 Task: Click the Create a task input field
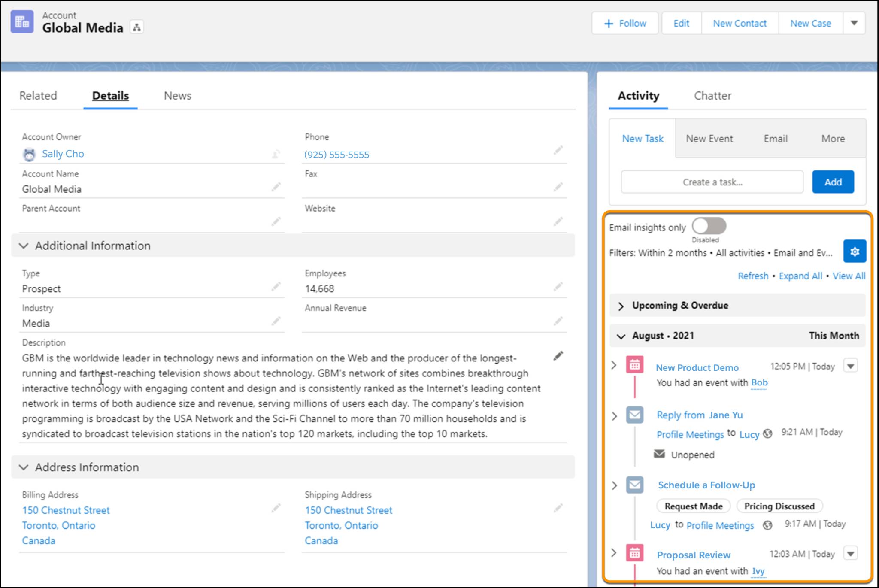tap(712, 182)
